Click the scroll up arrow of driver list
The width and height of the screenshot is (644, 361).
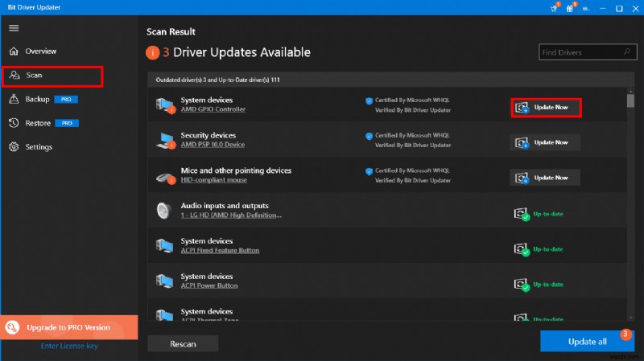click(630, 91)
